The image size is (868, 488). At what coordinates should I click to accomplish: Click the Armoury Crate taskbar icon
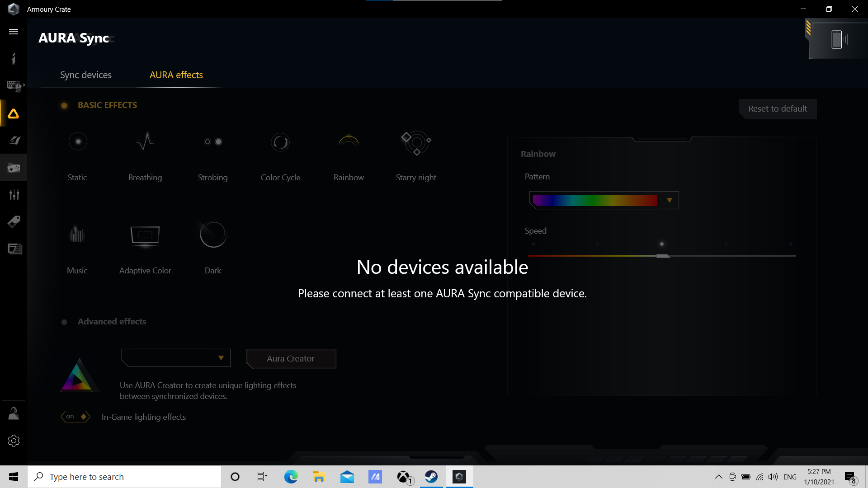pyautogui.click(x=459, y=477)
